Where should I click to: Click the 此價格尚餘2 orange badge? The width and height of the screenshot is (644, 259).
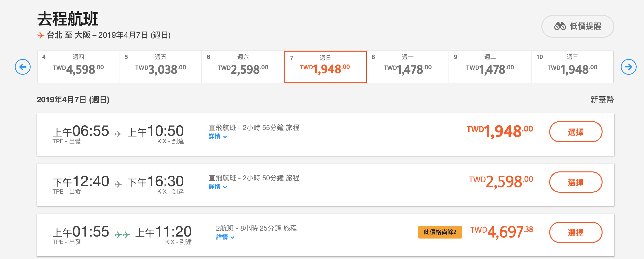(440, 232)
